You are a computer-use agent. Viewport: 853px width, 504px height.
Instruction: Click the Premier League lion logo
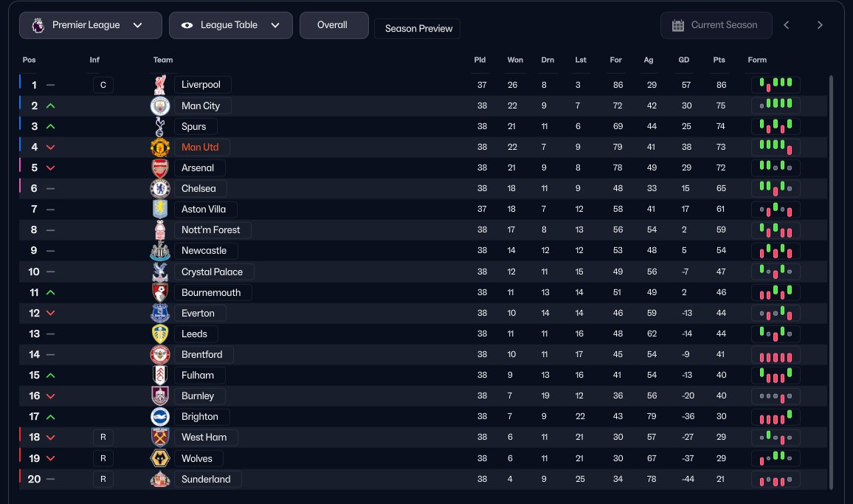[x=37, y=25]
